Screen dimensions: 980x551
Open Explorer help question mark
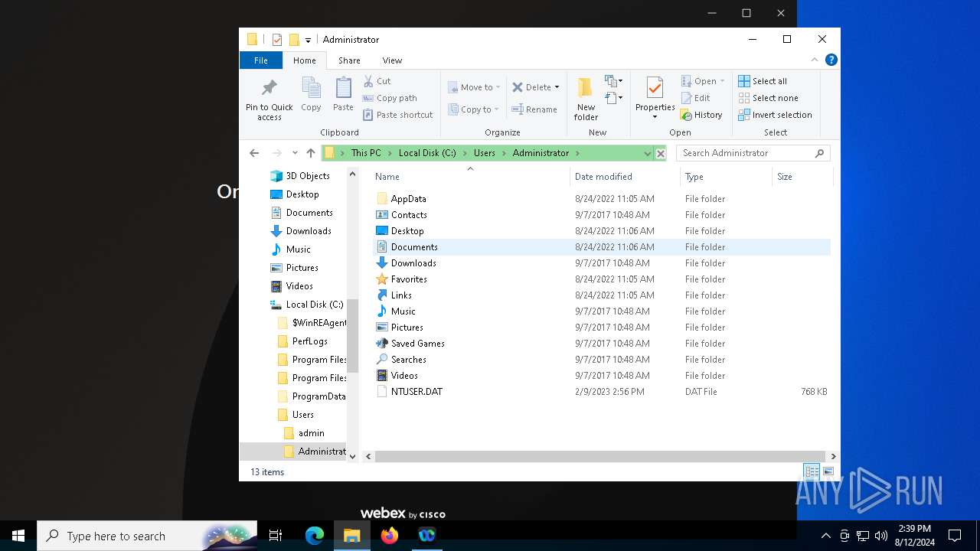point(831,60)
